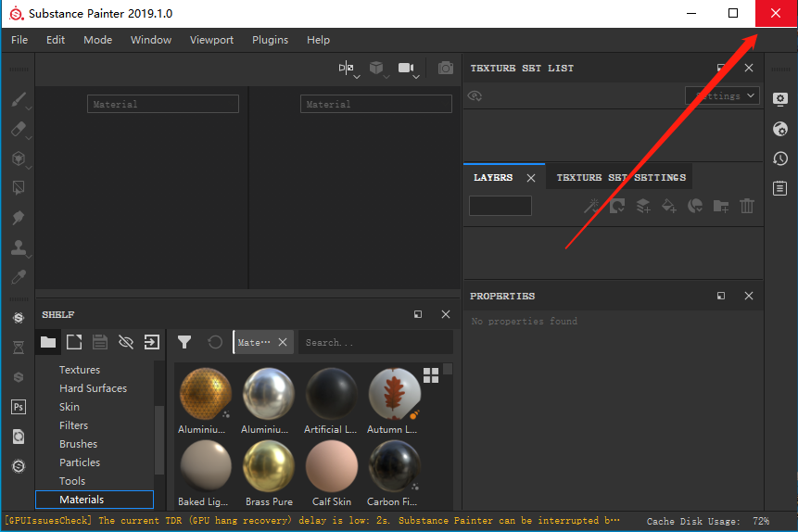This screenshot has height=532, width=798.
Task: Select the Brushes shelf category
Action: click(79, 444)
